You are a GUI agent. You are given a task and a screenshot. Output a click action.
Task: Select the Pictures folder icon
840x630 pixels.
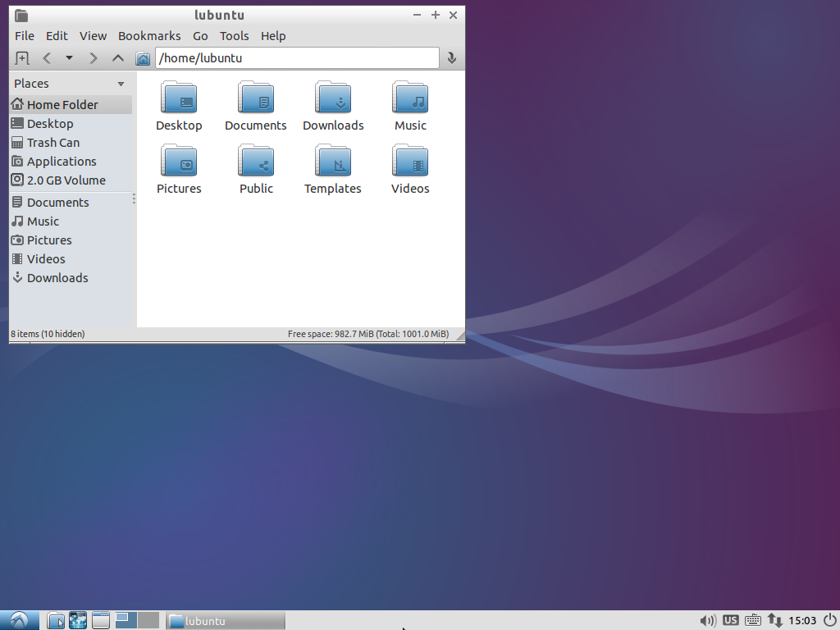[179, 161]
